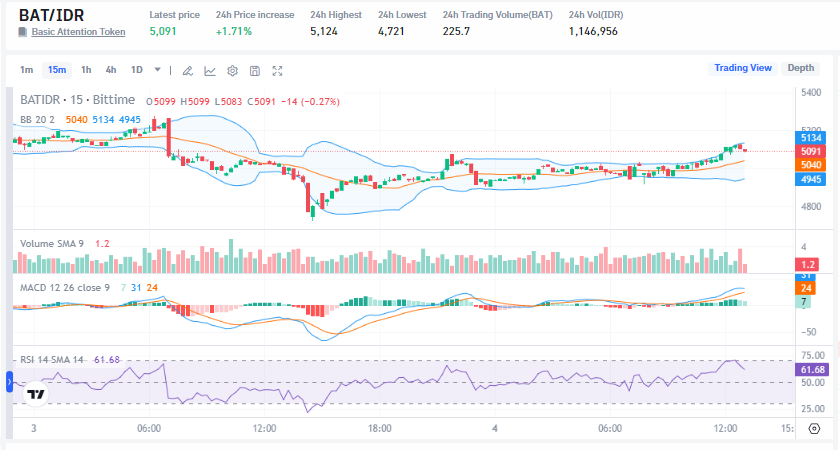Switch to the 1h timeframe
The image size is (840, 450).
point(86,70)
